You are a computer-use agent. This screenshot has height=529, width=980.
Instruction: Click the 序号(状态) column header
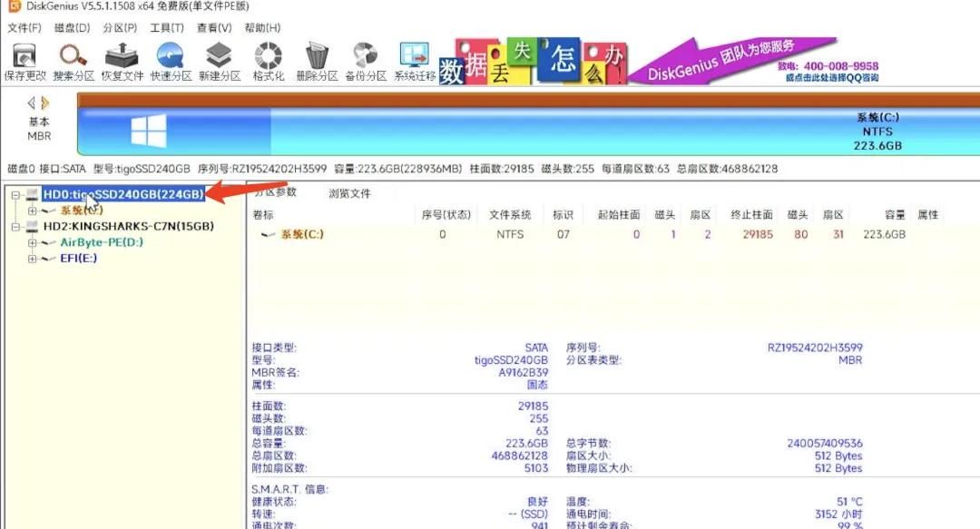tap(446, 215)
